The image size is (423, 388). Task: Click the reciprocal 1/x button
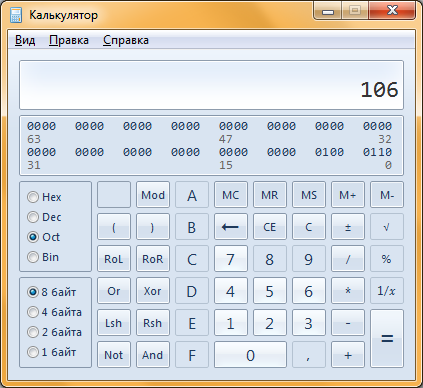point(387,291)
